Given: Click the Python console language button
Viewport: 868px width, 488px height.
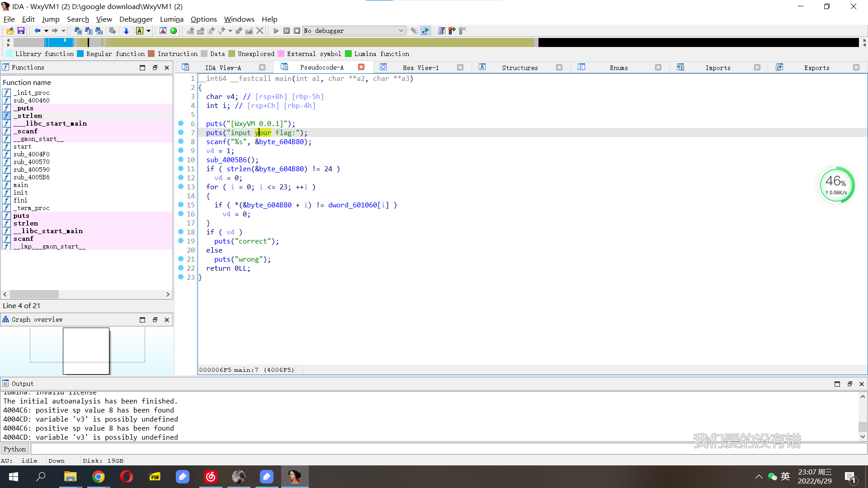Looking at the screenshot, I should coord(14,449).
